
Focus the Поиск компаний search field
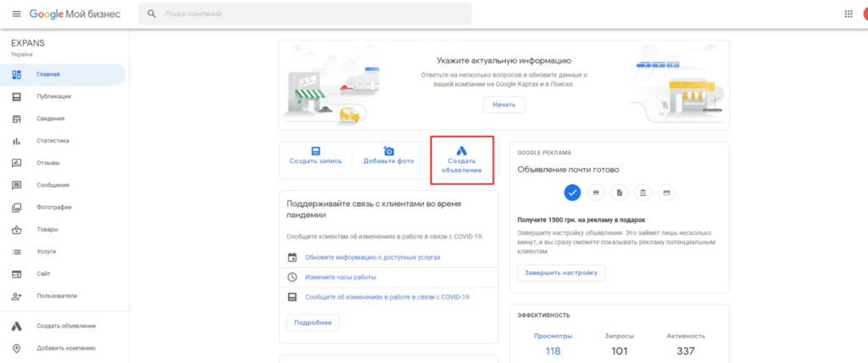tap(305, 14)
